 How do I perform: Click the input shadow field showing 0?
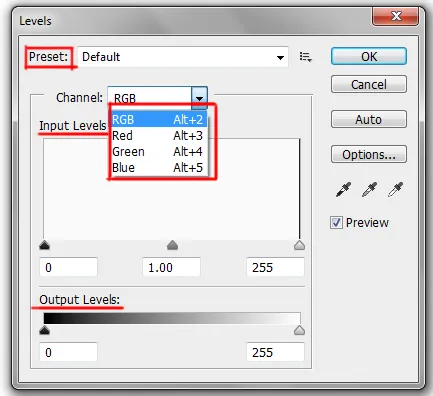(x=68, y=267)
